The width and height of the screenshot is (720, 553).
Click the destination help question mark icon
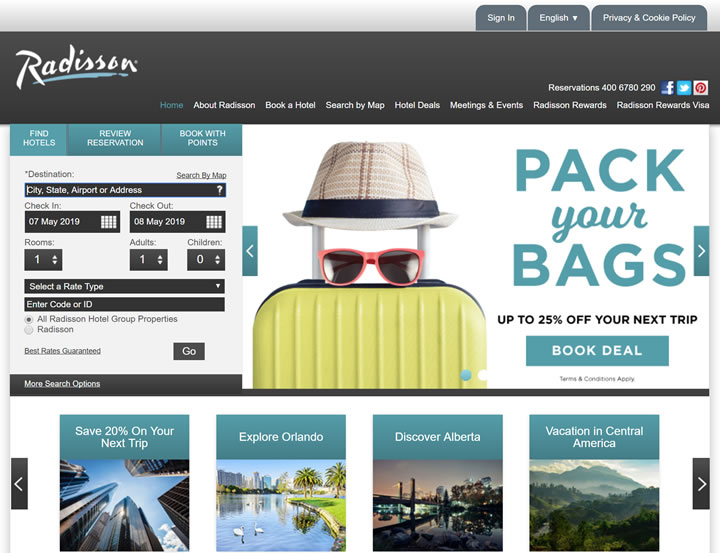click(x=219, y=190)
